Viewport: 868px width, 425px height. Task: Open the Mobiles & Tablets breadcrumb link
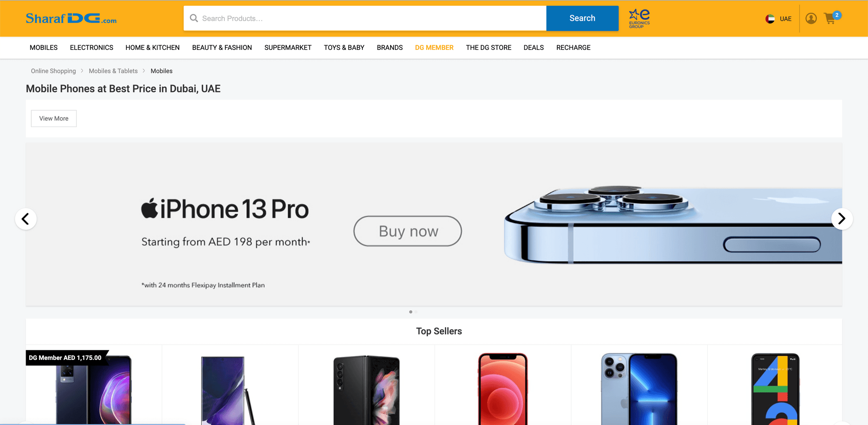click(x=113, y=71)
